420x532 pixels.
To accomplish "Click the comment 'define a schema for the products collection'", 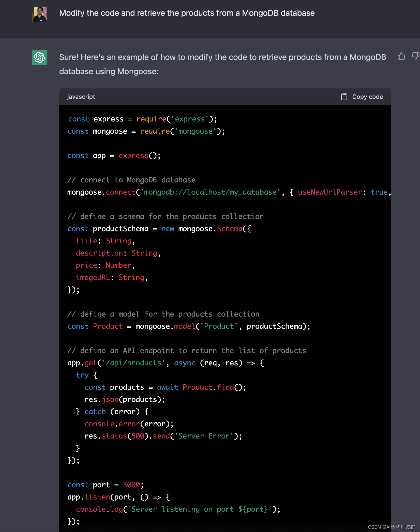I will point(166,216).
